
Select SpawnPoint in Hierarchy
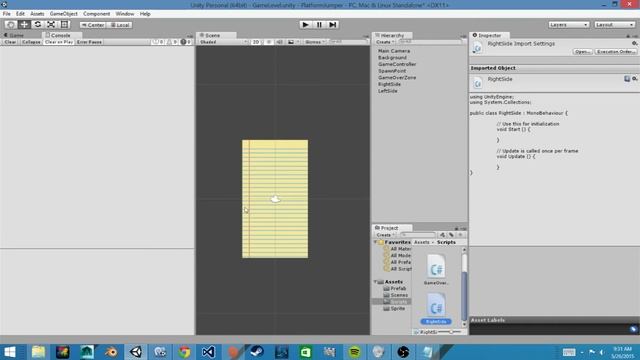click(392, 71)
